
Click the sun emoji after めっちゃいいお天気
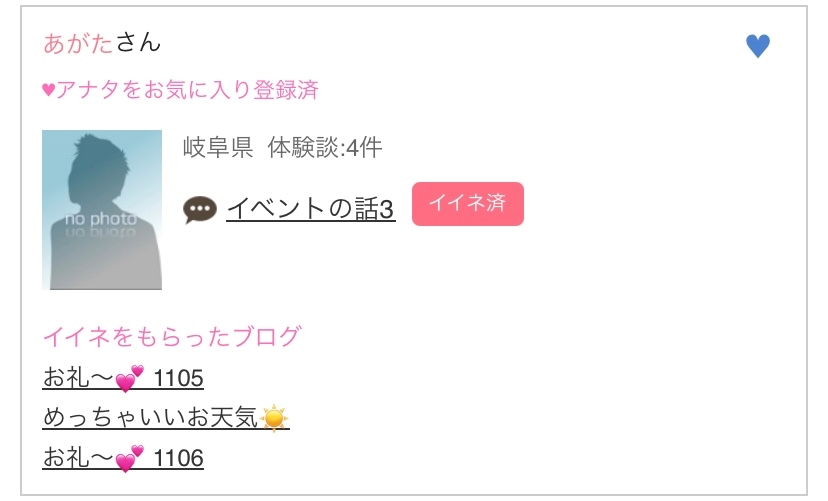(x=274, y=418)
